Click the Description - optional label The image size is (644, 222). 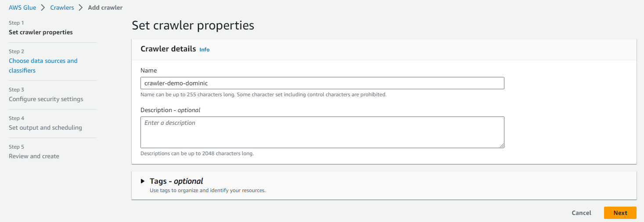[170, 110]
